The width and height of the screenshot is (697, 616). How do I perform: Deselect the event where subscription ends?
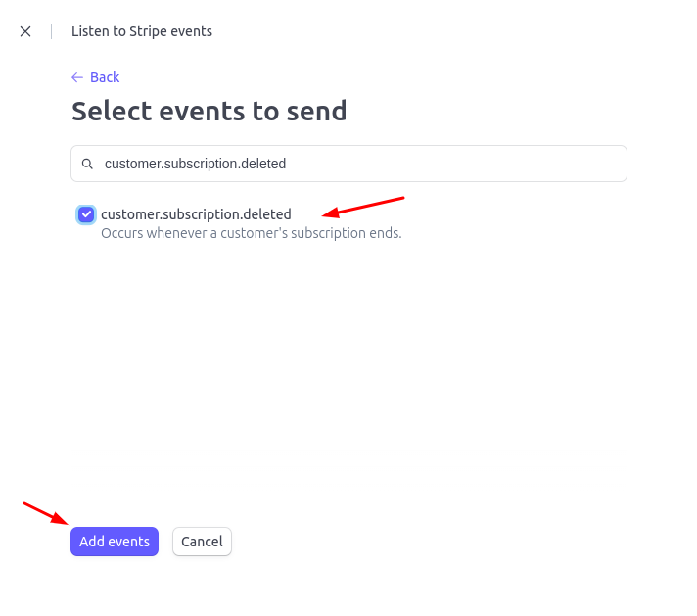[86, 214]
